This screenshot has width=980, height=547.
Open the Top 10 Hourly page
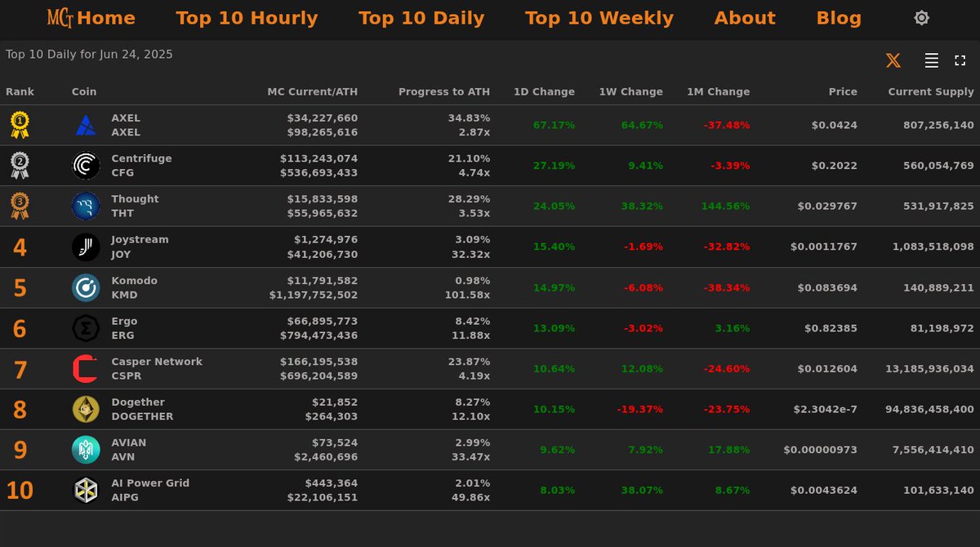(x=247, y=18)
